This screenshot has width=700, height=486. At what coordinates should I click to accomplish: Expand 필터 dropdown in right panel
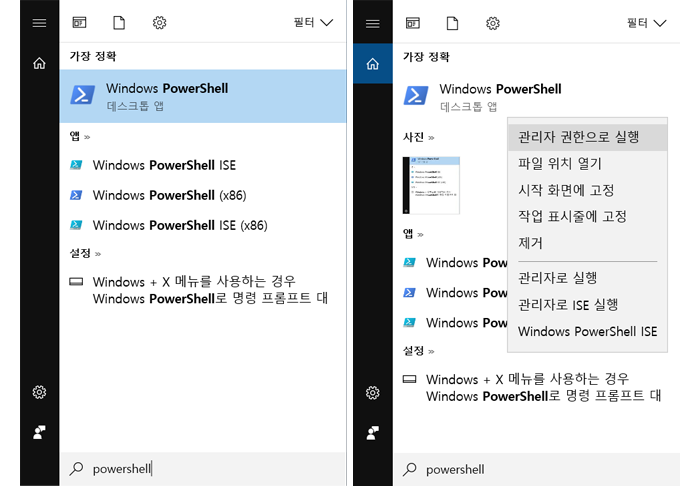click(646, 23)
